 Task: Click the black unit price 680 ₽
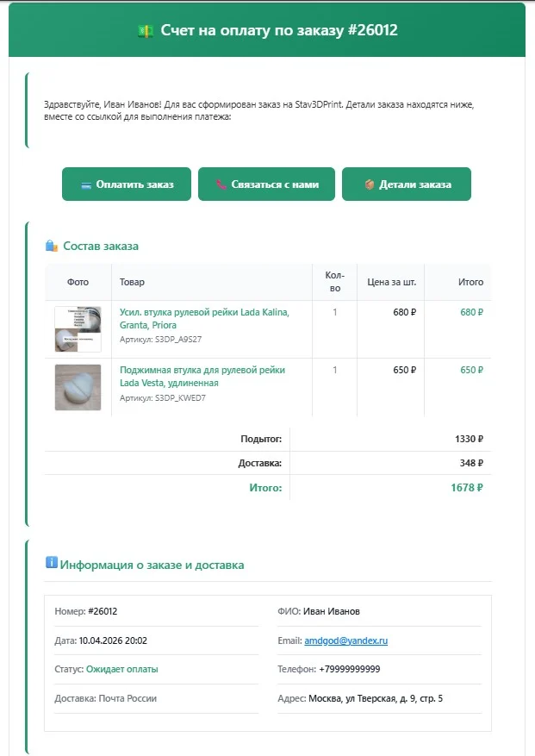(x=404, y=312)
